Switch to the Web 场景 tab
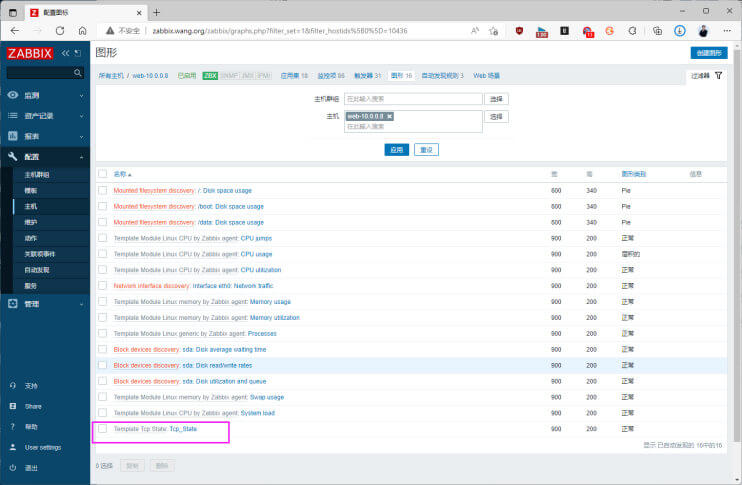742x485 pixels. (x=486, y=76)
